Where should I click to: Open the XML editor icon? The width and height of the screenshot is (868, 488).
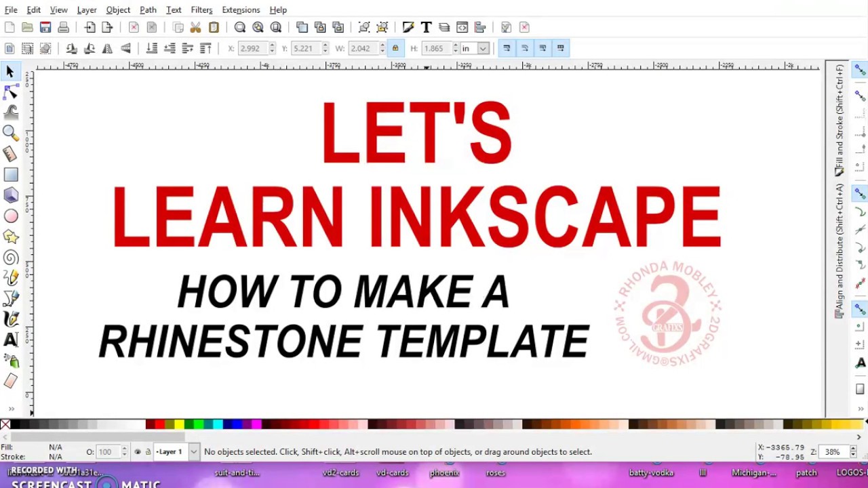(462, 27)
